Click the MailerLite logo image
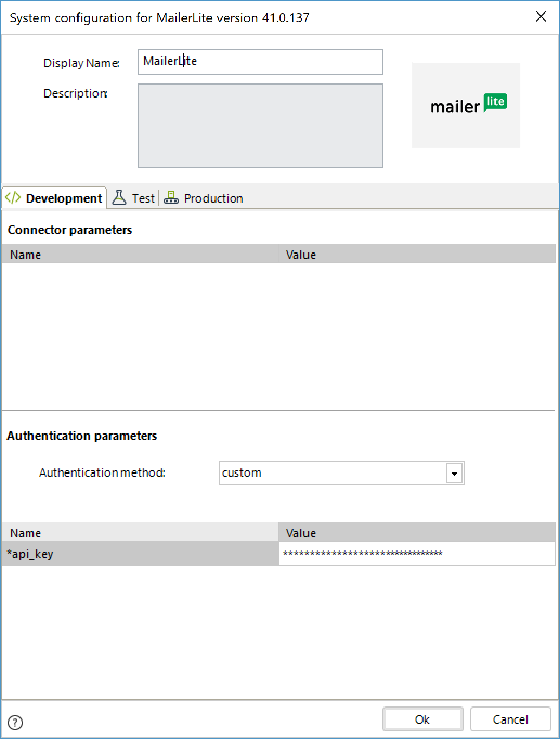 point(466,105)
